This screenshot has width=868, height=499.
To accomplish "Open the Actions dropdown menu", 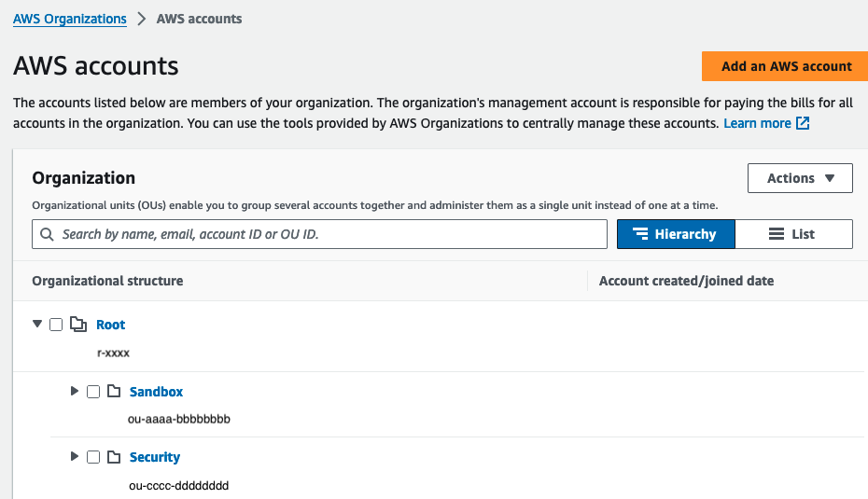I will (x=800, y=178).
